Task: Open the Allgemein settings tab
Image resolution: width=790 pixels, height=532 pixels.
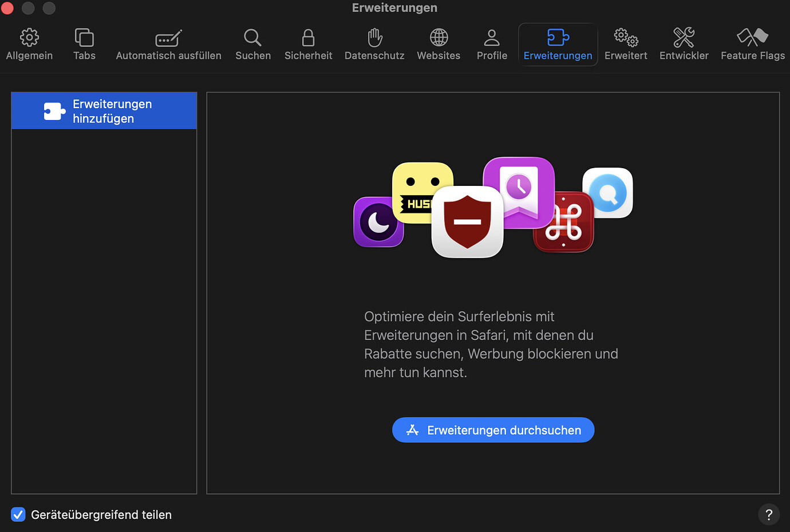Action: (x=29, y=44)
